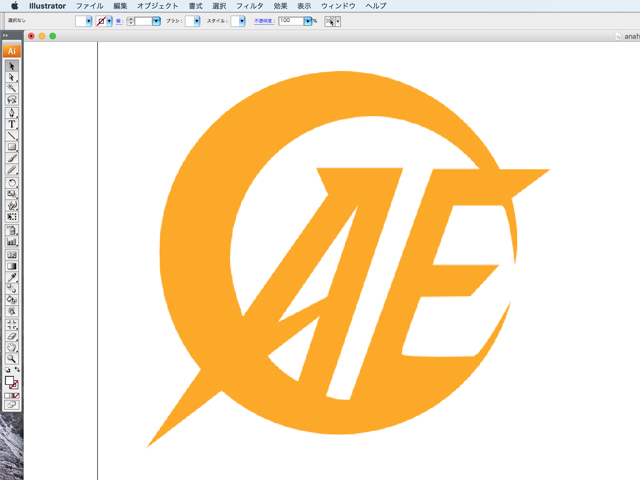Open the opacity slider arrow
Screen dimensions: 640x480
pos(308,21)
